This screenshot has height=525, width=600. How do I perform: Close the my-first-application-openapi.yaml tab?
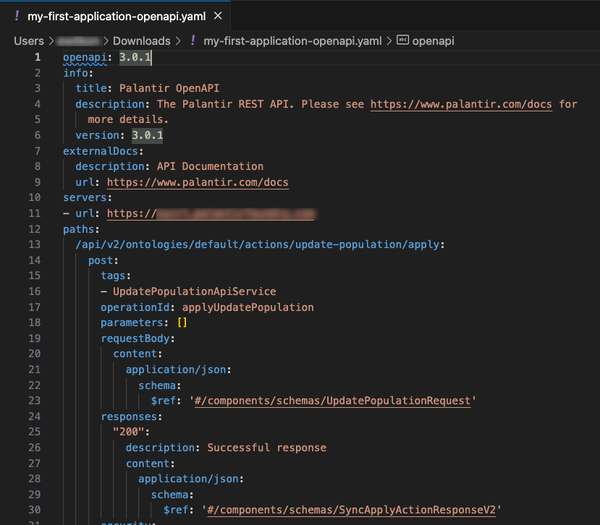[x=218, y=16]
